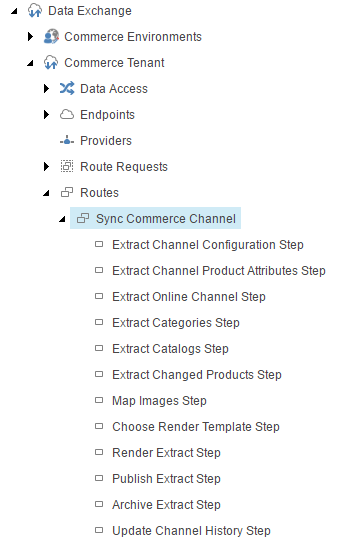Click the Endpoints cloud outline icon
The image size is (361, 545).
tap(67, 115)
